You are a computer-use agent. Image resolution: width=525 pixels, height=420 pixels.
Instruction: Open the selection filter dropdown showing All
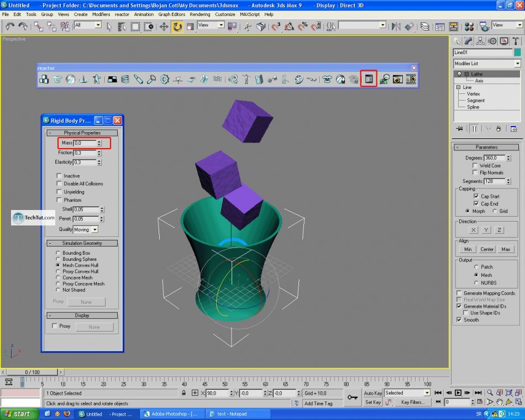pyautogui.click(x=88, y=25)
